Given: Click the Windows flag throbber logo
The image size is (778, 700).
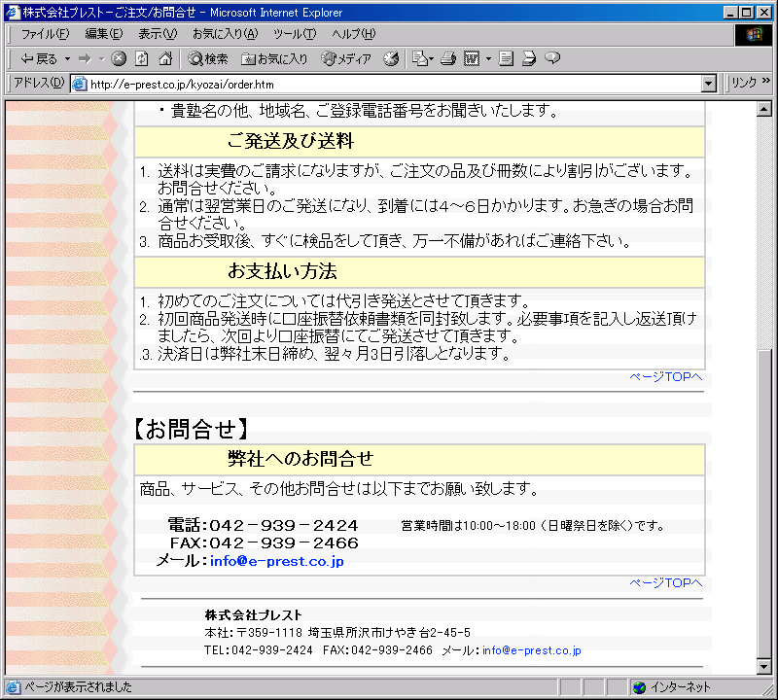Looking at the screenshot, I should (x=753, y=34).
